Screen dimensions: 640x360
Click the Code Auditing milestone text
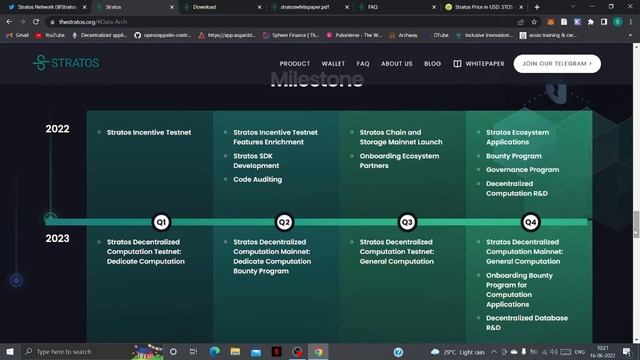pyautogui.click(x=258, y=180)
